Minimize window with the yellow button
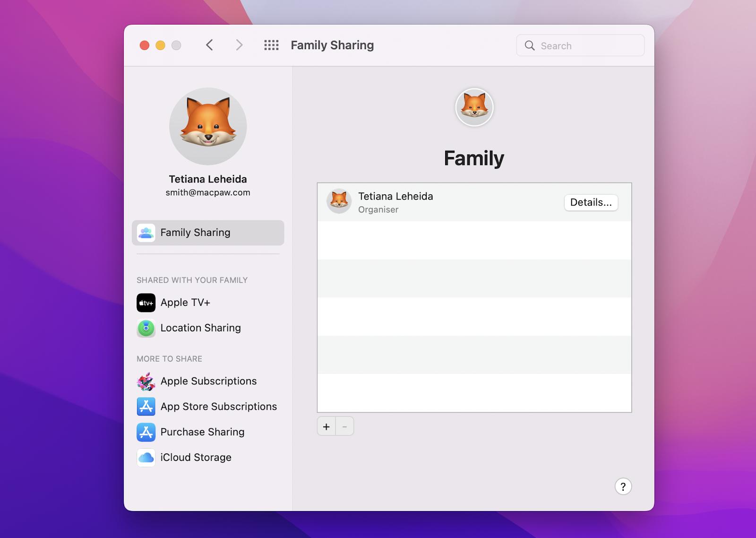This screenshot has width=756, height=538. [161, 45]
